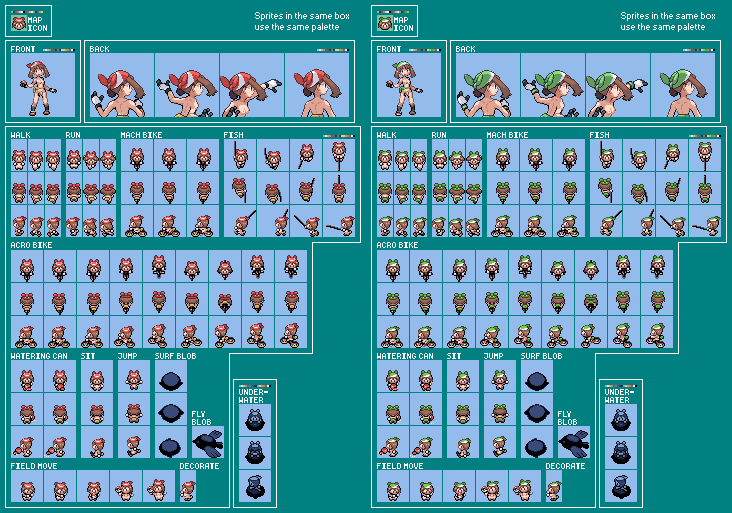The height and width of the screenshot is (513, 732).
Task: Select middle UNDER-WATER sprite, green sheet
Action: coord(621,453)
